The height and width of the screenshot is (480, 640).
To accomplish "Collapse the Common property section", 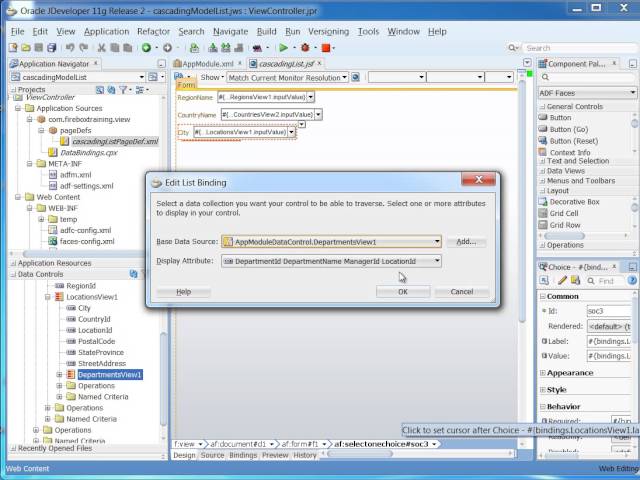I will pos(543,296).
